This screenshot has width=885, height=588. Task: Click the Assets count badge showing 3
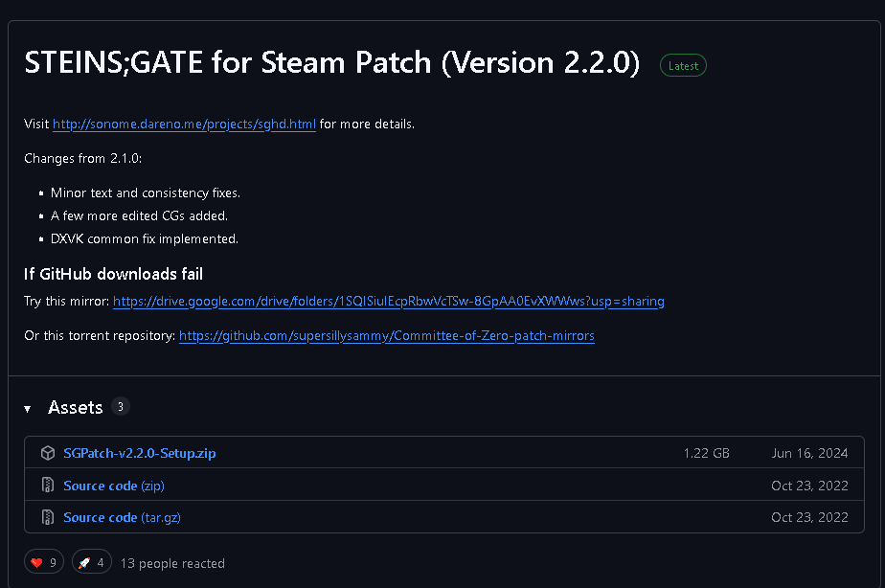click(x=121, y=407)
